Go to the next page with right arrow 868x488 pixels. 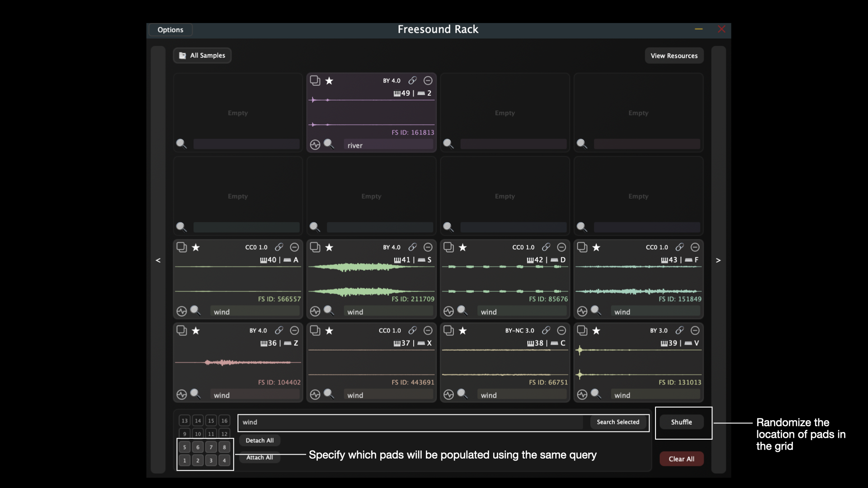(718, 260)
